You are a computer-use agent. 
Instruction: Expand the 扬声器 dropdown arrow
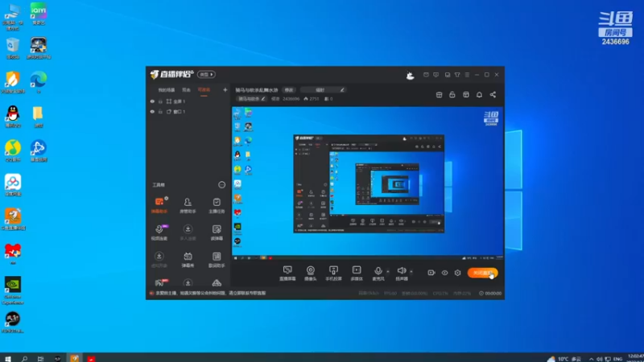coord(411,271)
